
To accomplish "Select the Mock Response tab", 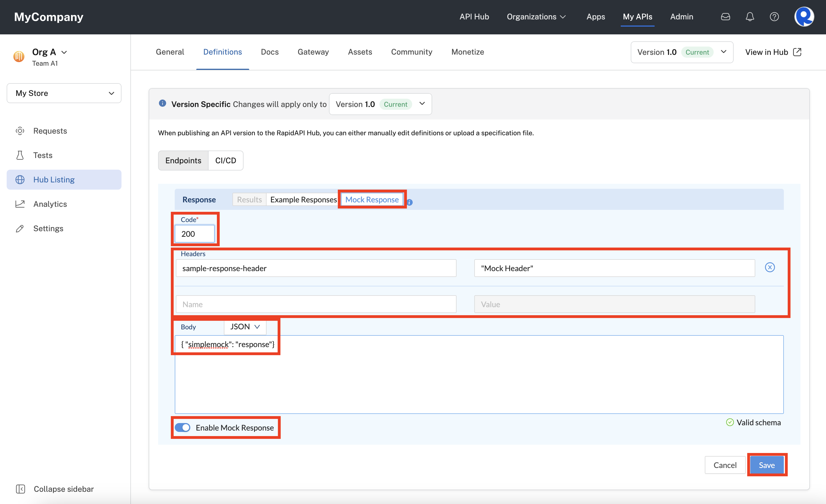I will 372,199.
